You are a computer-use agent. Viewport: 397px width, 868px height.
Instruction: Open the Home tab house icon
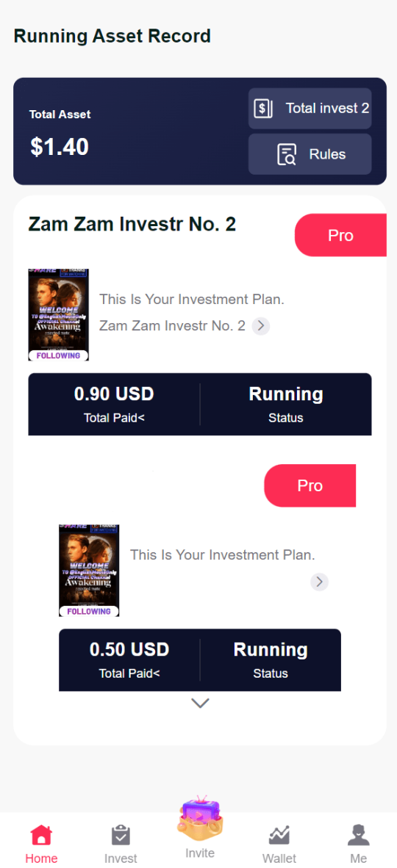pyautogui.click(x=41, y=834)
